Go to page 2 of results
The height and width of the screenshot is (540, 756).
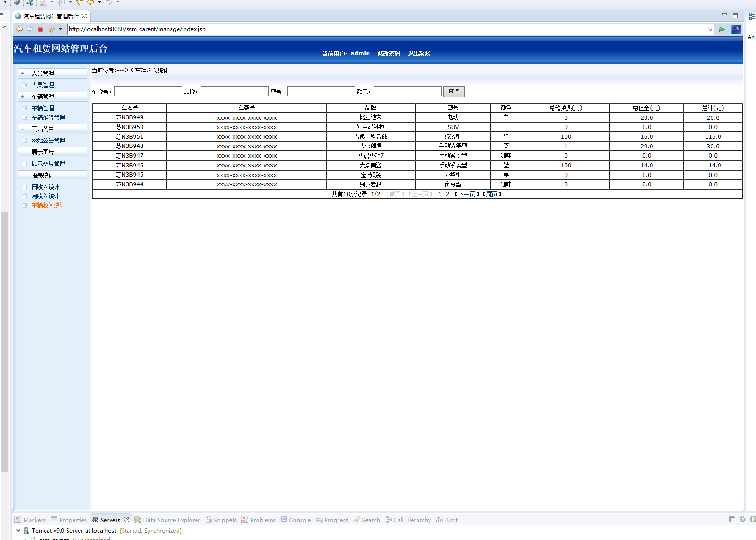click(447, 194)
